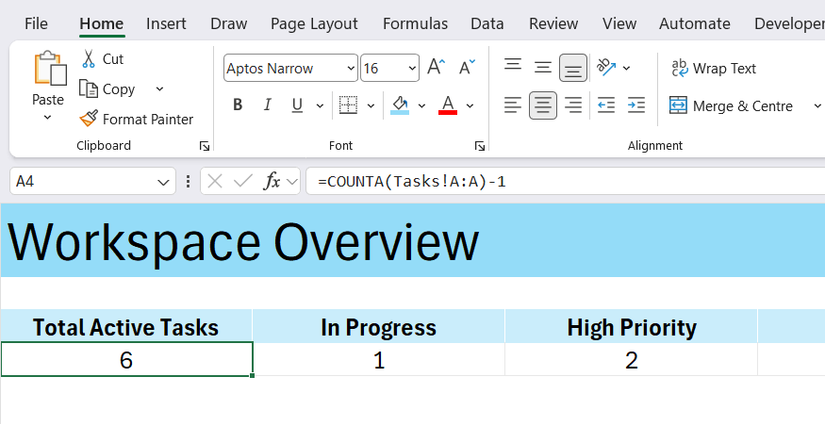
Task: Open the Aptos Narrow font list
Action: point(350,68)
